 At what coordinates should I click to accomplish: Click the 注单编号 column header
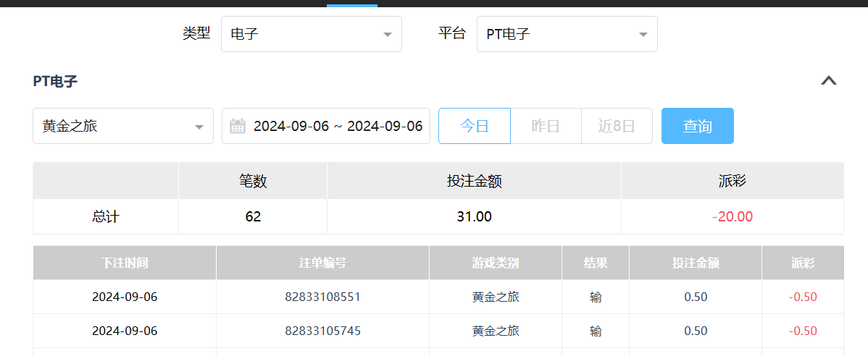point(322,263)
